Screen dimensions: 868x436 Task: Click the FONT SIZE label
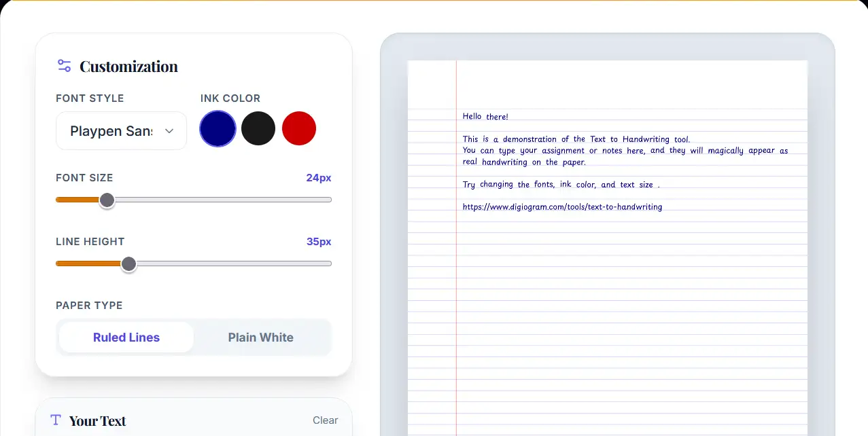(x=84, y=178)
